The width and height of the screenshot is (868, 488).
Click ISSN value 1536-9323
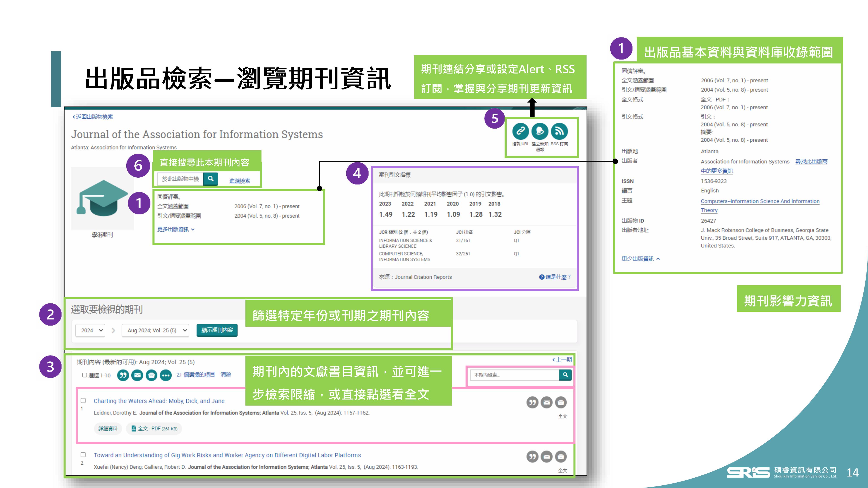tap(714, 181)
